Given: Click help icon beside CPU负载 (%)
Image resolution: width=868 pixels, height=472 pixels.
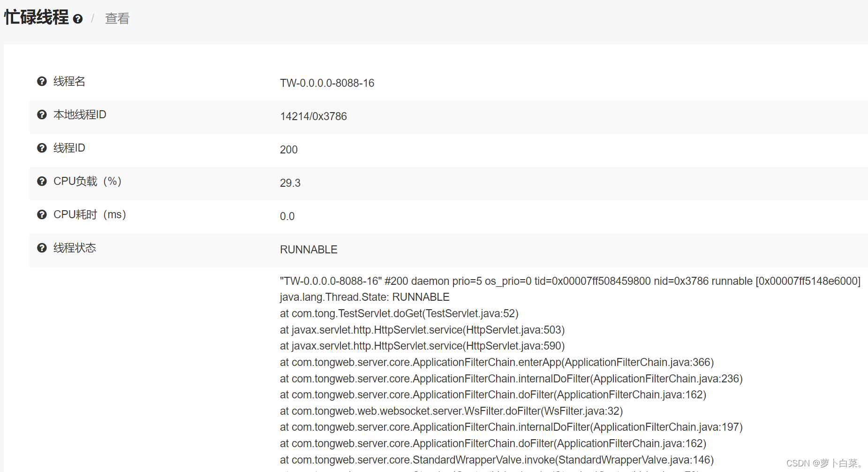Looking at the screenshot, I should pos(42,181).
